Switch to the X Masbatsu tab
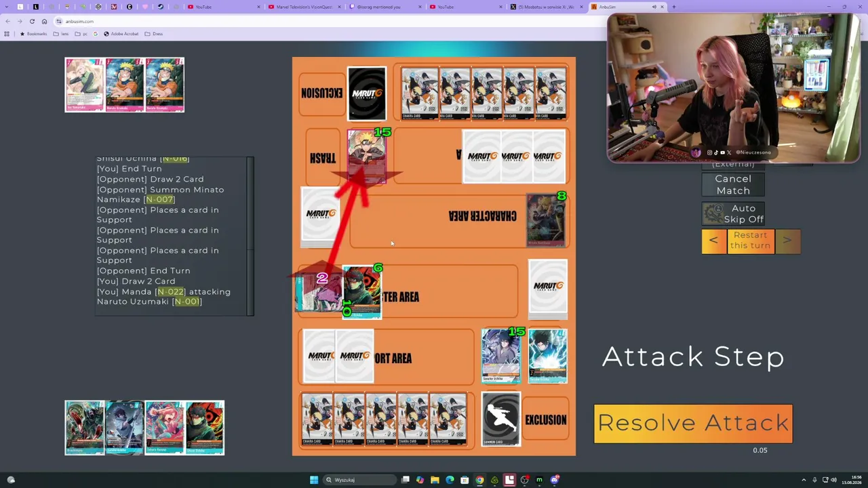The height and width of the screenshot is (488, 868). (546, 7)
